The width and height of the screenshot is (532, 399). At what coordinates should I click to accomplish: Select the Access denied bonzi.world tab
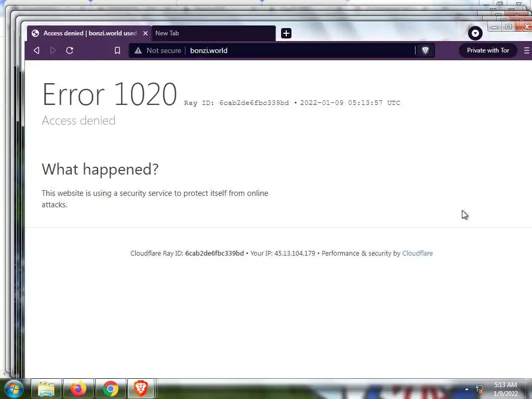pyautogui.click(x=89, y=33)
